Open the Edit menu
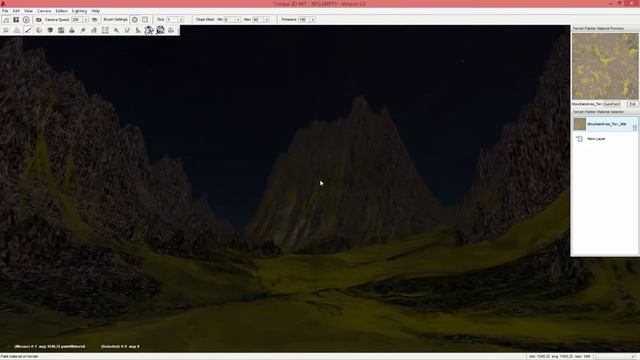The height and width of the screenshot is (360, 640). coord(16,11)
